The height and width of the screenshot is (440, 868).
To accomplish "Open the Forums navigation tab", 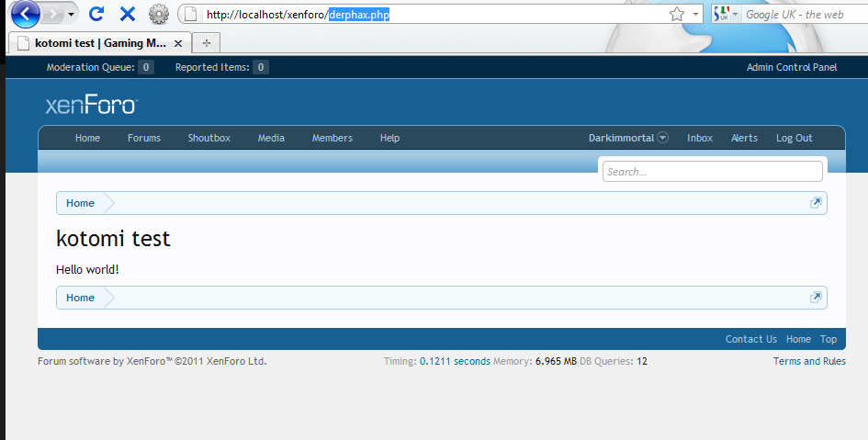I will [x=143, y=138].
